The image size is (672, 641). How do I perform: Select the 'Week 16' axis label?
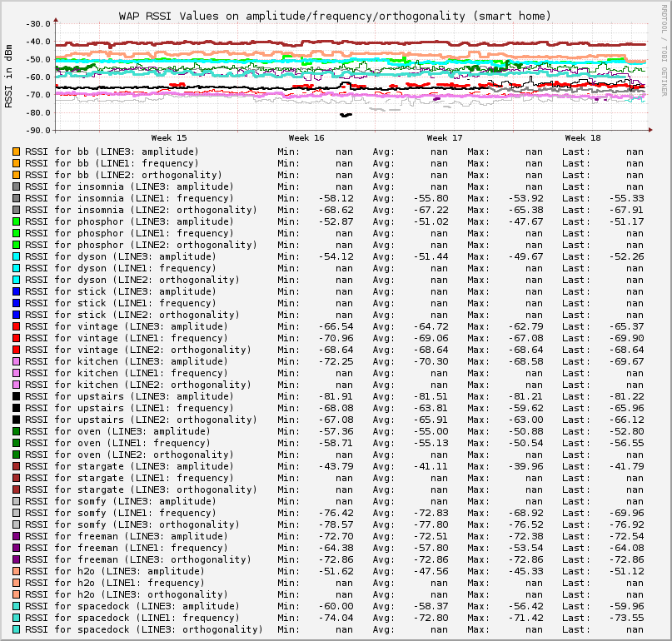pos(306,138)
